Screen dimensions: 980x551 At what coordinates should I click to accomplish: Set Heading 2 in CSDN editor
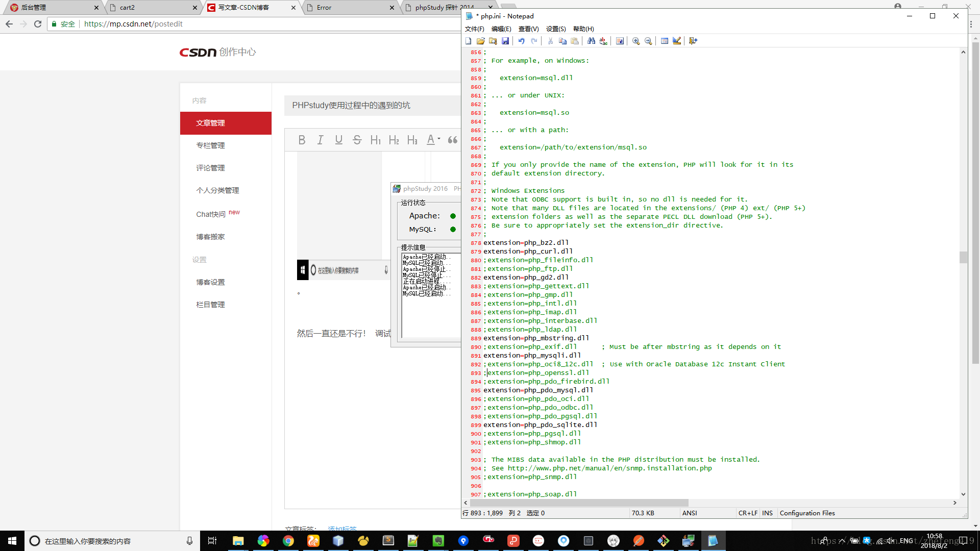[394, 140]
